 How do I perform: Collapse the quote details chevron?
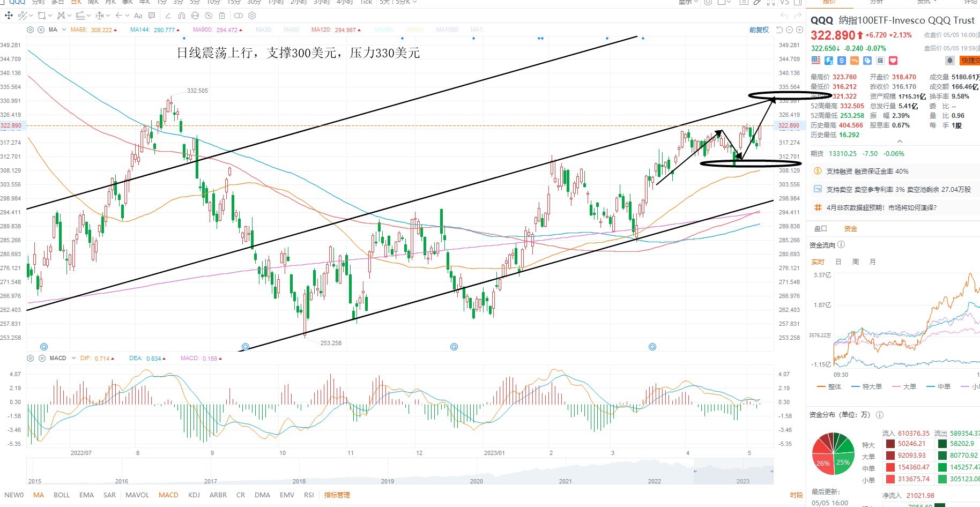[900, 141]
